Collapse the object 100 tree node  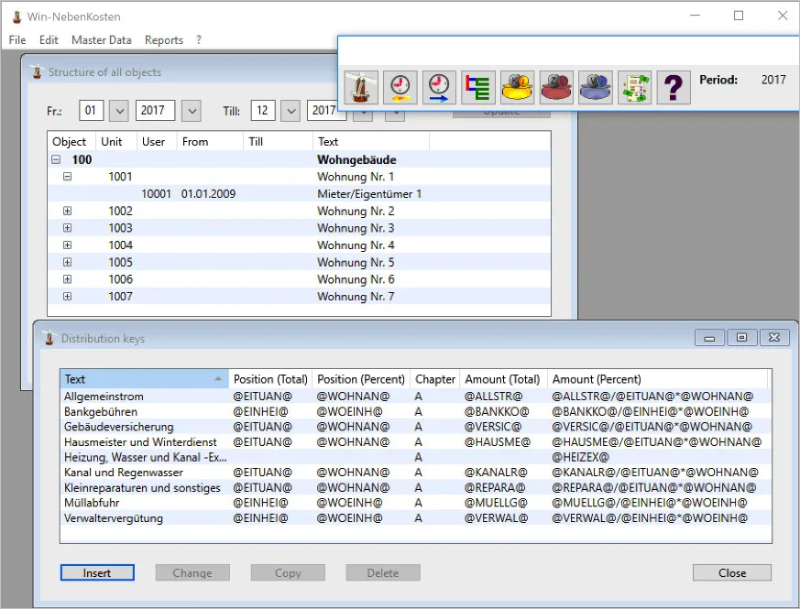tap(56, 160)
